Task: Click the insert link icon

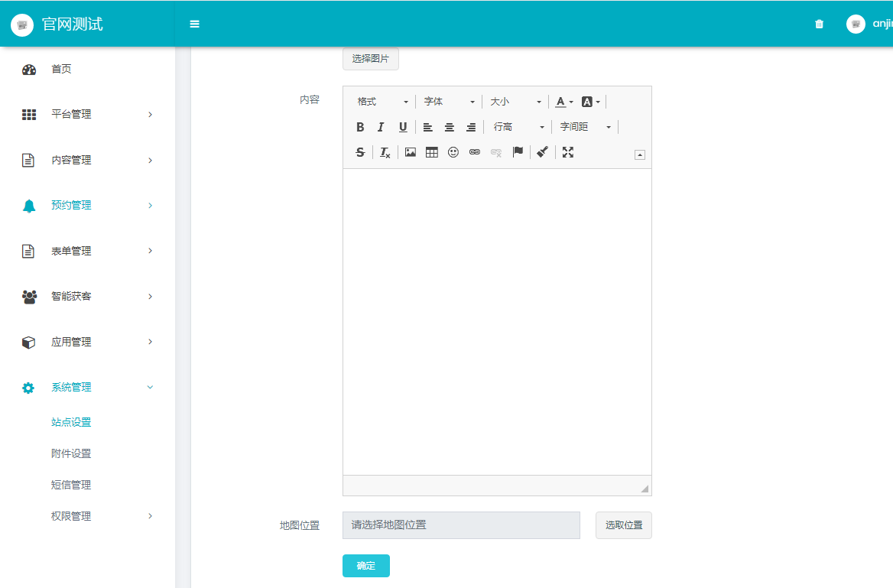Action: (x=475, y=152)
